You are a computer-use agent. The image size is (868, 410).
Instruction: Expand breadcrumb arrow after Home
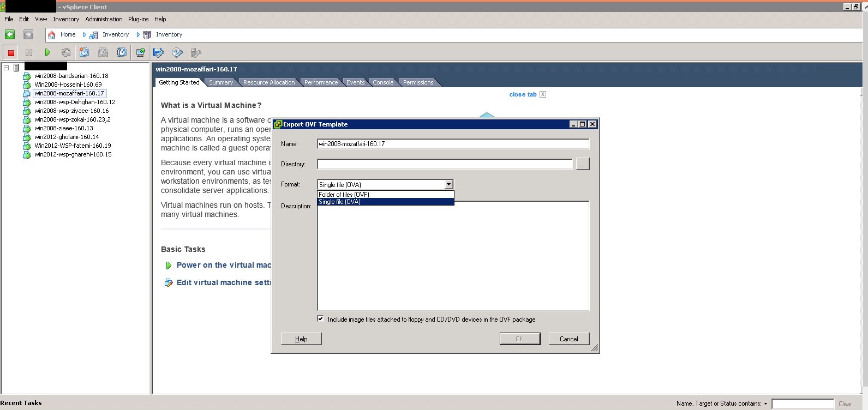click(x=85, y=34)
